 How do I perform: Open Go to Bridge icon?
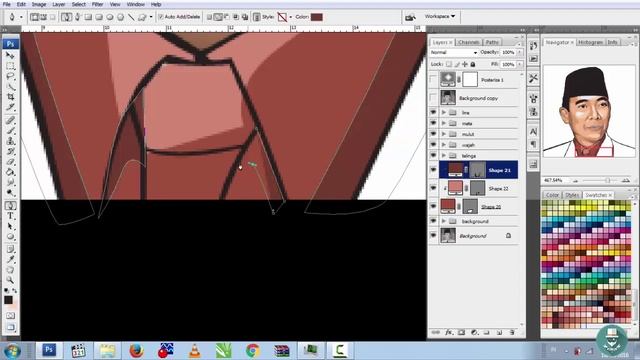click(410, 17)
